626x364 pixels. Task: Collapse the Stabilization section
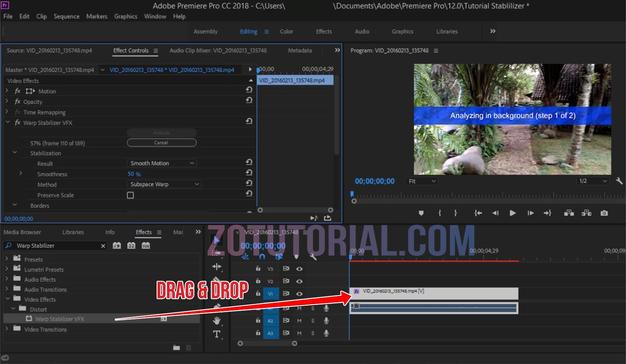pyautogui.click(x=15, y=152)
